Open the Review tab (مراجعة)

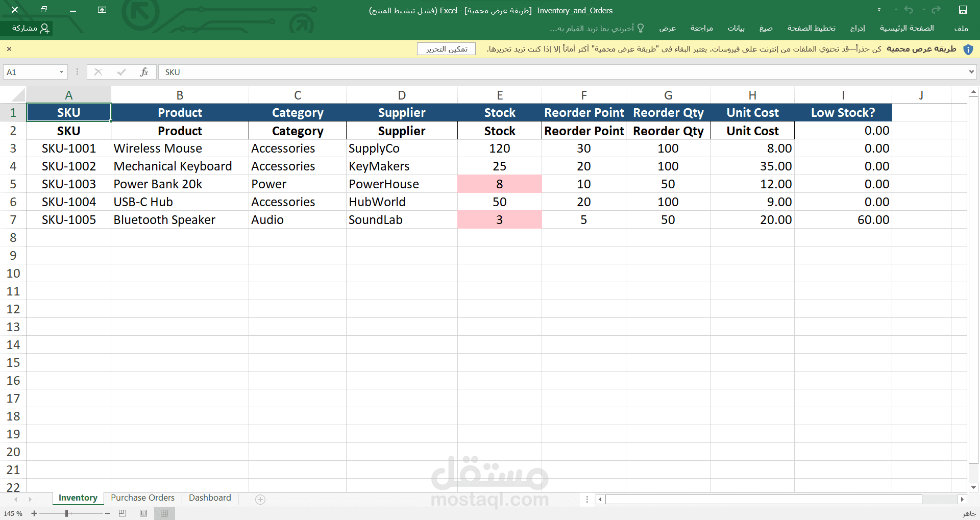(702, 28)
